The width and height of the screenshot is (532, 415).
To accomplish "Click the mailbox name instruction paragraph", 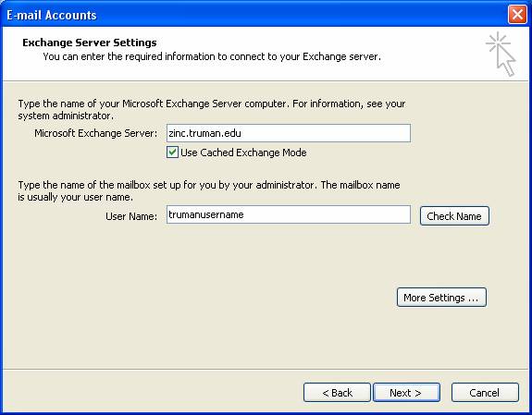I will pos(209,191).
